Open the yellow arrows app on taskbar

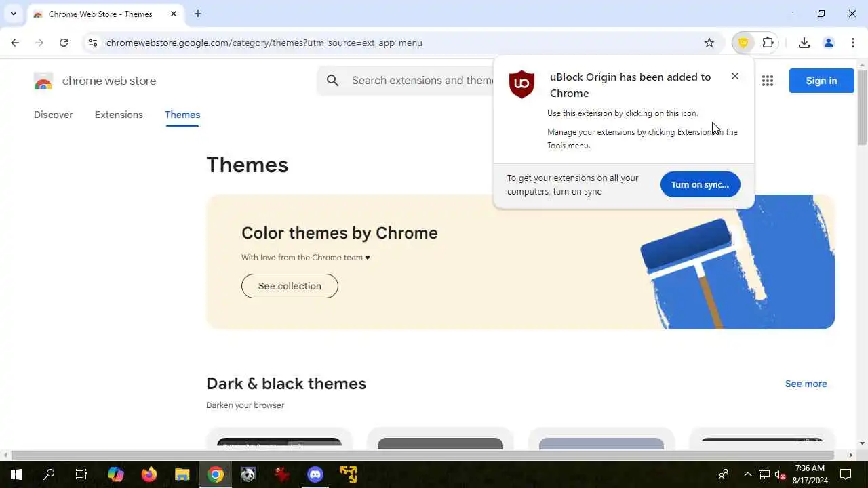349,474
